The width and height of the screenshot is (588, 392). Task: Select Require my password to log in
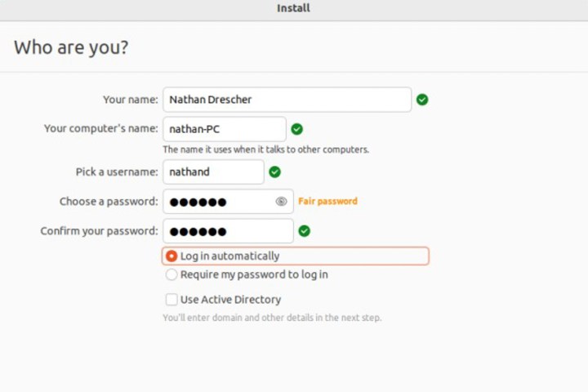(171, 275)
